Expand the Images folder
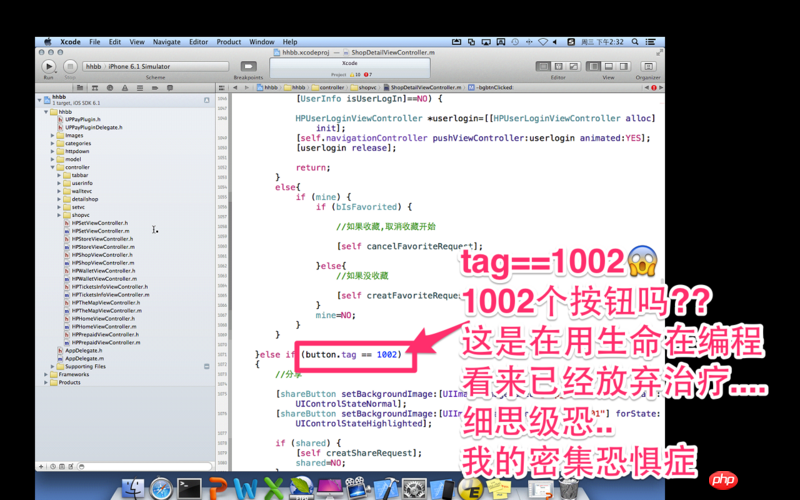 [x=53, y=136]
